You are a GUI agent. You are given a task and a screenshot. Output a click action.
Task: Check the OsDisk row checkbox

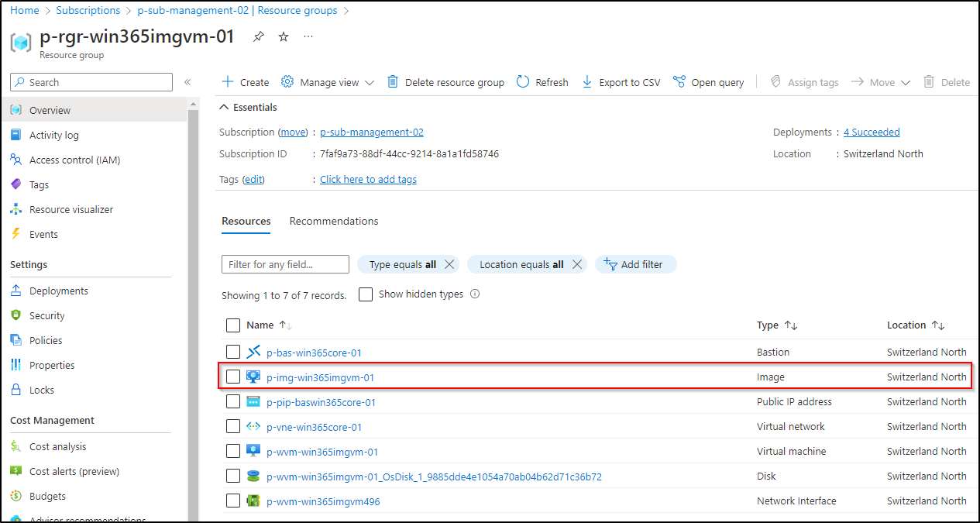coord(233,477)
